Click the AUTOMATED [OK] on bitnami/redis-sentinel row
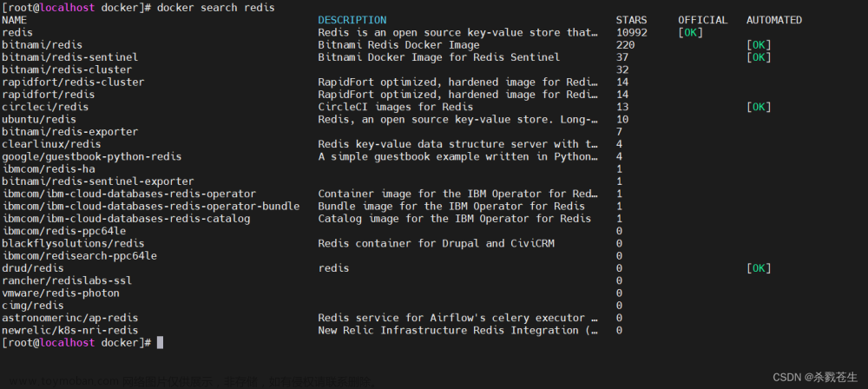Image resolution: width=868 pixels, height=389 pixels. (x=759, y=57)
